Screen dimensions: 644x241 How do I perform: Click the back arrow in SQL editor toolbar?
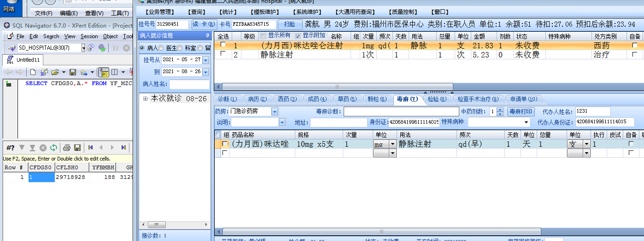[8, 72]
